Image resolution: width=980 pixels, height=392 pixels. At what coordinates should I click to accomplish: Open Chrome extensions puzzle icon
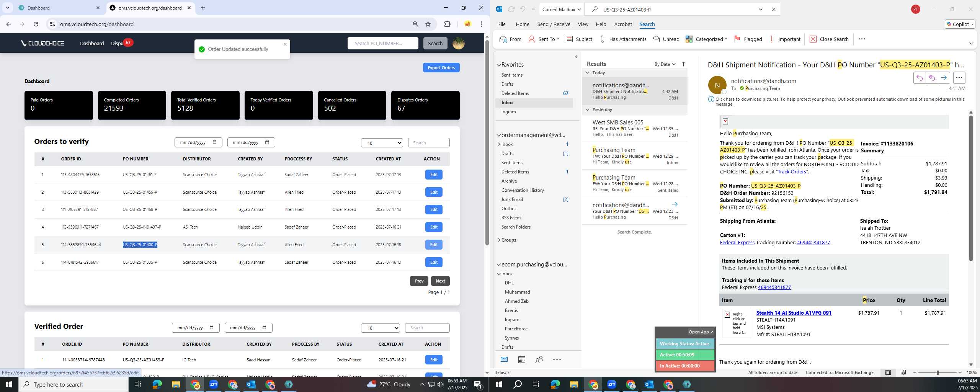(447, 24)
